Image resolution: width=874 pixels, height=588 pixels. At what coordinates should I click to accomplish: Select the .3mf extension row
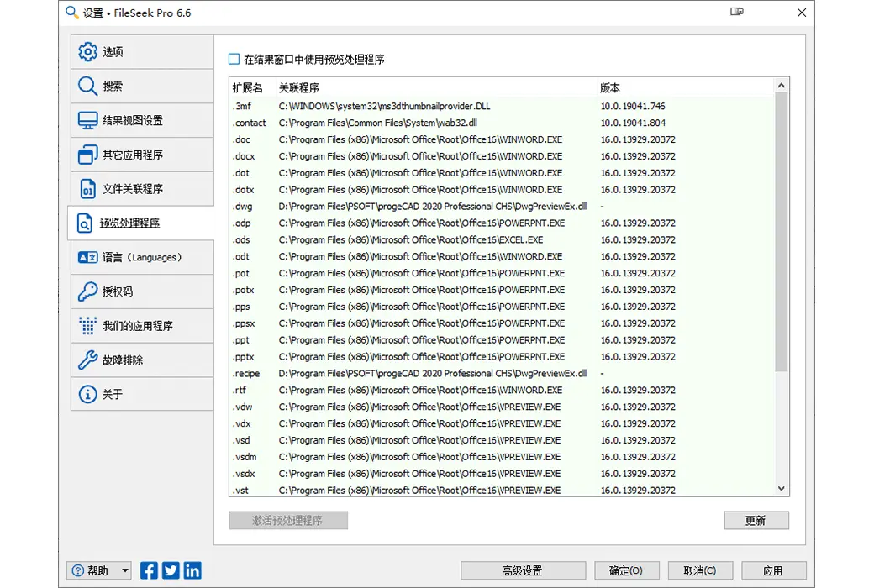502,106
